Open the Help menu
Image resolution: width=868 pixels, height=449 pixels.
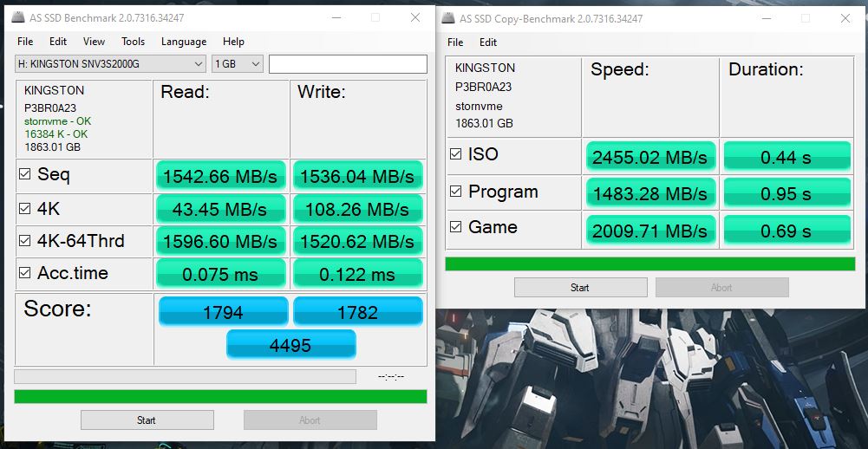click(233, 42)
